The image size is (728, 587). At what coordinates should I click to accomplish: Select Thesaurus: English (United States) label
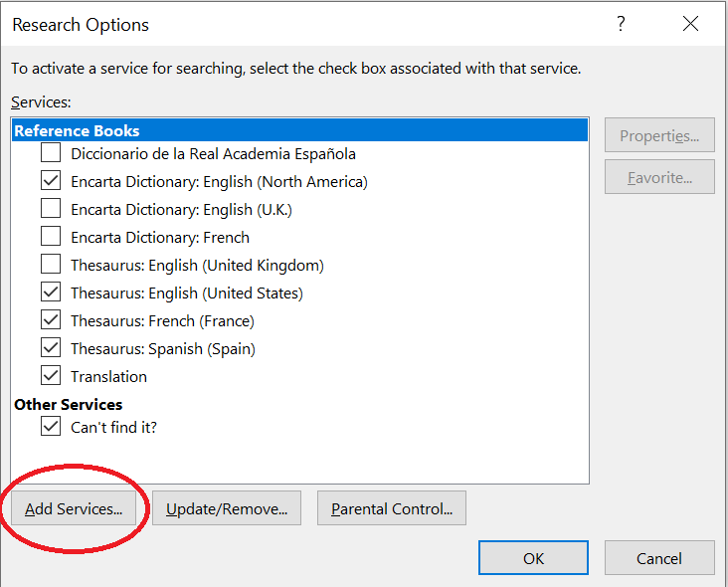[187, 293]
